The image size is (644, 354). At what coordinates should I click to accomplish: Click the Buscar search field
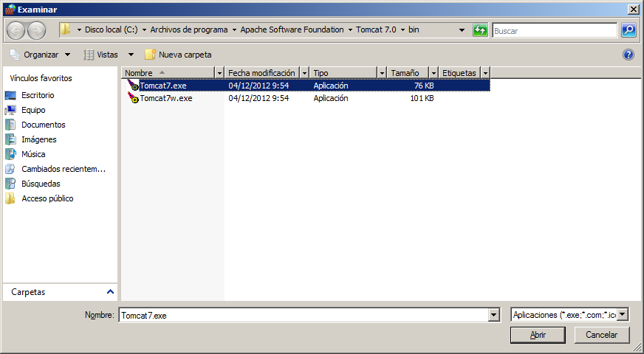point(554,31)
